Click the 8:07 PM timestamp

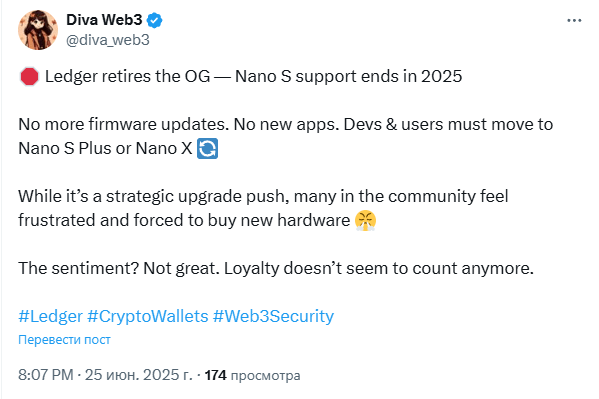(46, 375)
